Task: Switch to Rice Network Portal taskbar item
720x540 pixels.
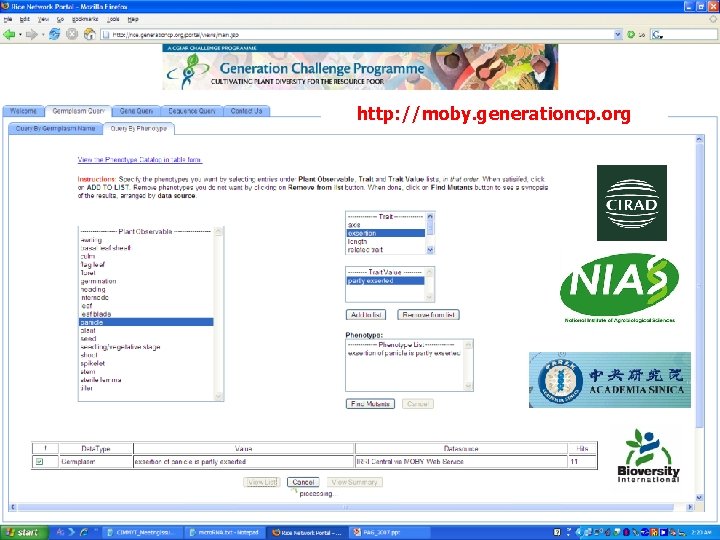Action: (307, 533)
